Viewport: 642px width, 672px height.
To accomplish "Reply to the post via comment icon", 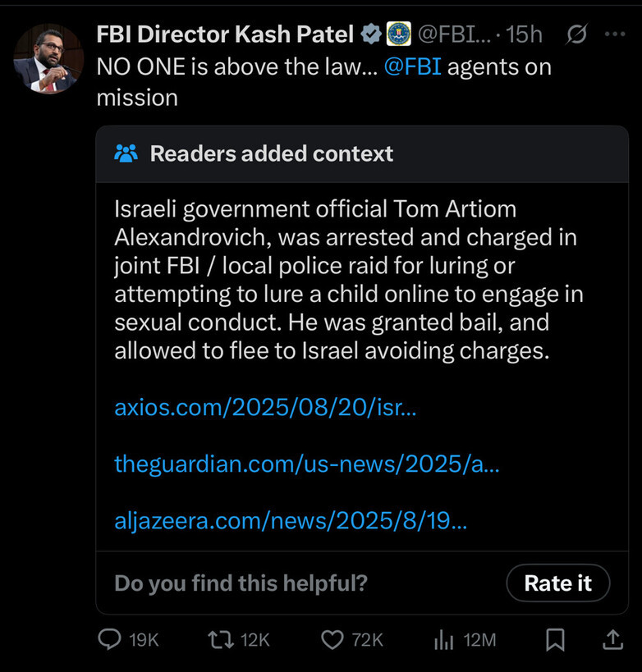I will click(110, 640).
